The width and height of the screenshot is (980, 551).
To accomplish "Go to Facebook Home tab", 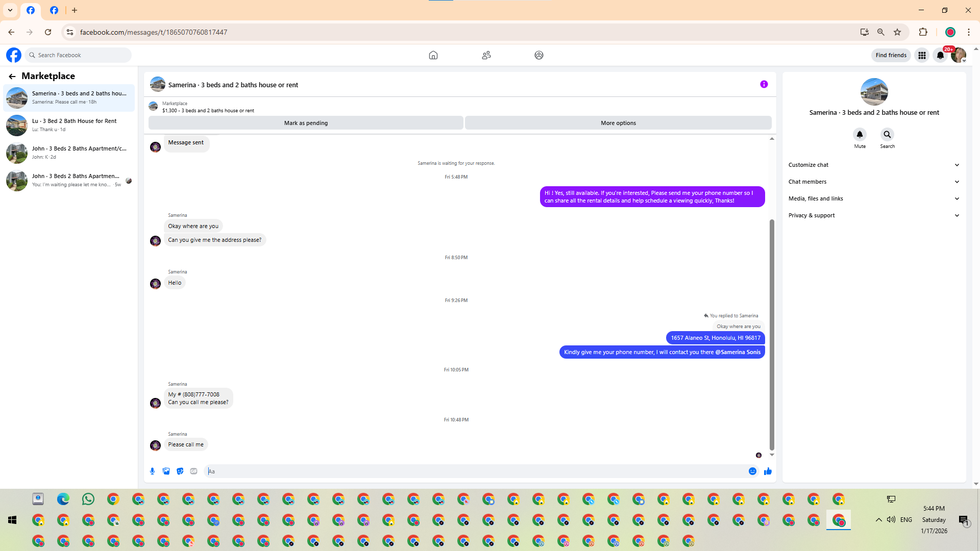I will click(x=433, y=55).
